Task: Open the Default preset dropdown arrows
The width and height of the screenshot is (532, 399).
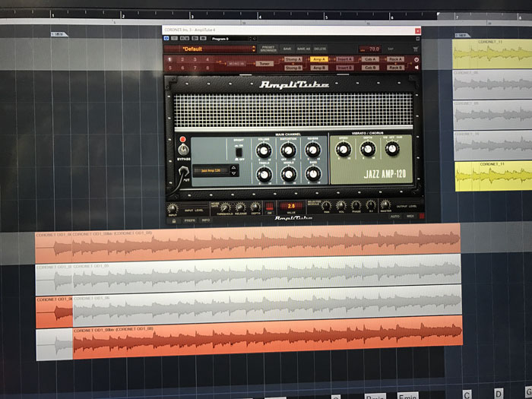Action: pyautogui.click(x=253, y=49)
